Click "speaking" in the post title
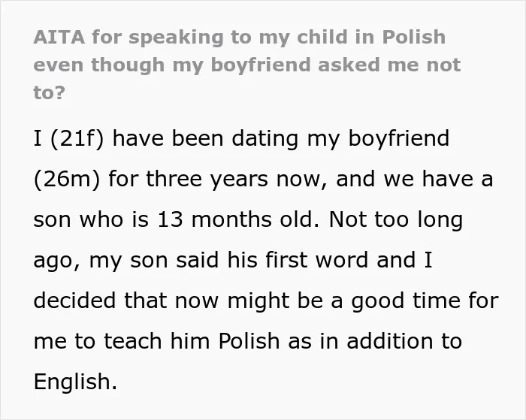This screenshot has width=526, height=420. pos(176,38)
